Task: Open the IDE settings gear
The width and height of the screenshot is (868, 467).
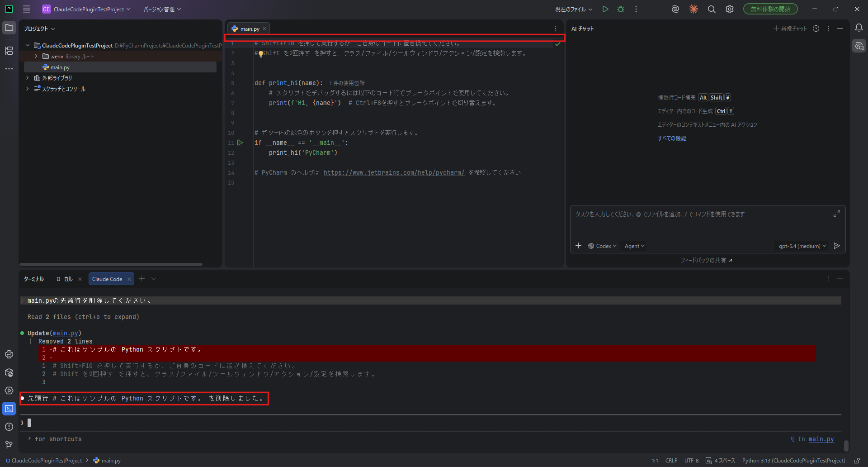Action: pyautogui.click(x=729, y=9)
